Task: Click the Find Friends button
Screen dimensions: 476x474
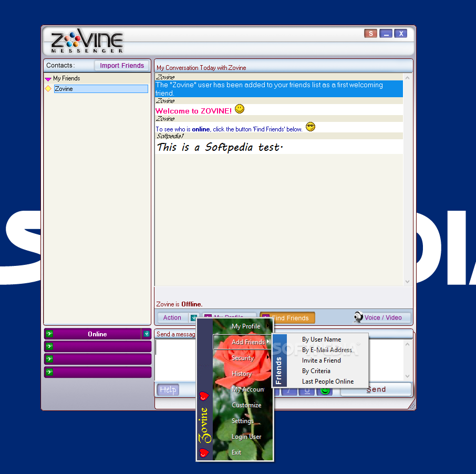Action: (287, 318)
